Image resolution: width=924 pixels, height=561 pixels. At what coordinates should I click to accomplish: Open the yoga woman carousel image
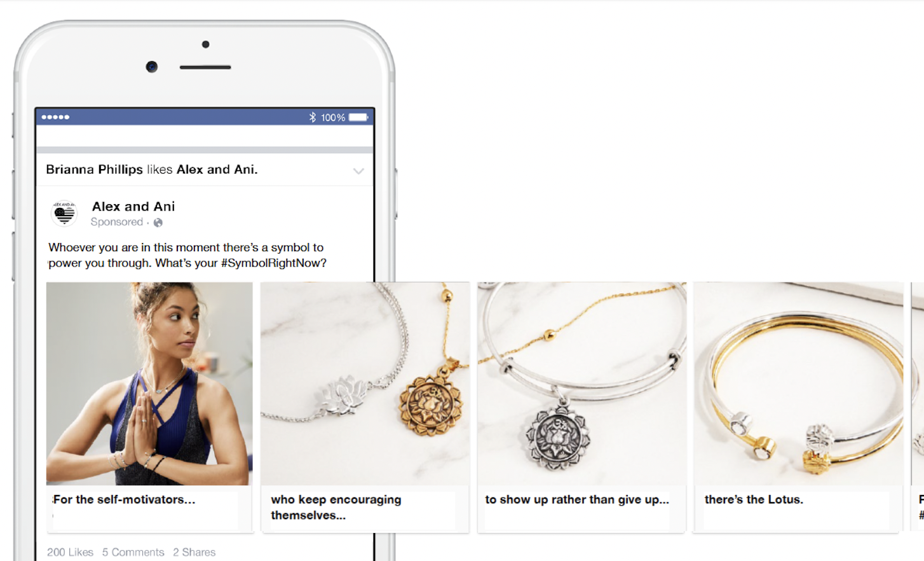(x=149, y=384)
